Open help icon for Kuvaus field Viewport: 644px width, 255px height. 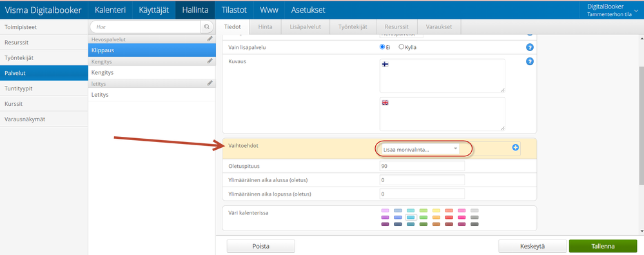point(530,62)
